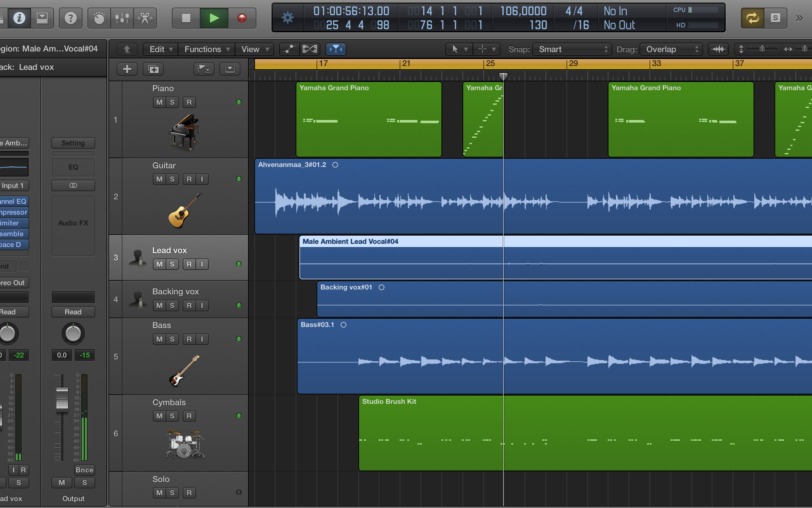Toggle the Show Automation button
812x508 pixels.
(289, 50)
